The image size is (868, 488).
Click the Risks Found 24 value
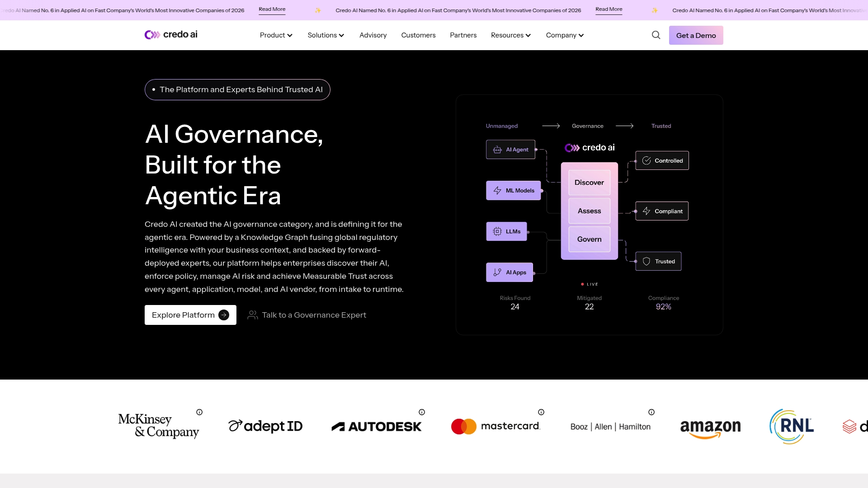(515, 307)
